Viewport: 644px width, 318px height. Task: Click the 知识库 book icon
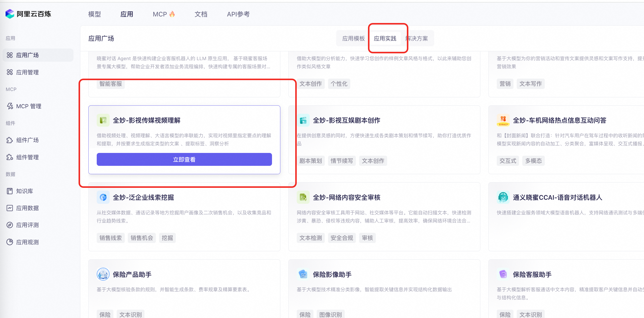[10, 191]
